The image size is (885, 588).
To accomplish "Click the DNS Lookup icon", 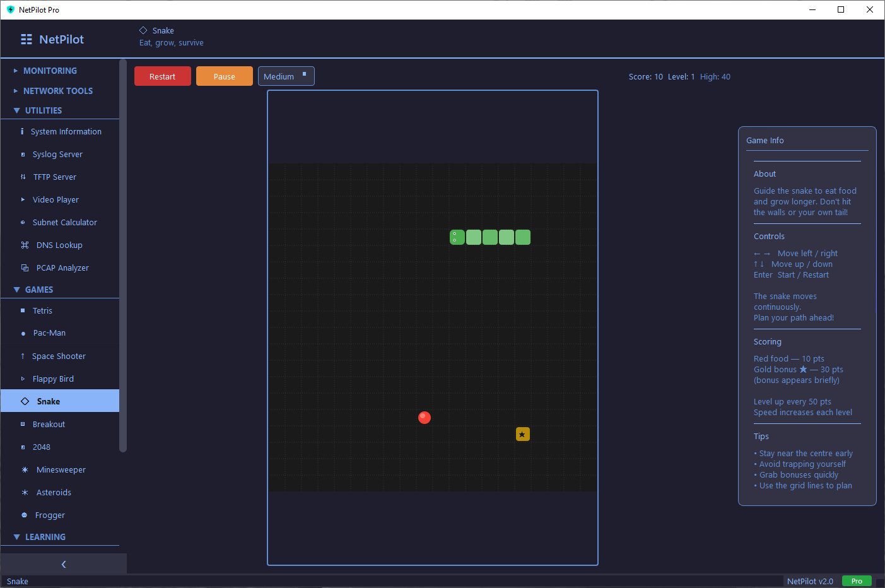I will 25,245.
